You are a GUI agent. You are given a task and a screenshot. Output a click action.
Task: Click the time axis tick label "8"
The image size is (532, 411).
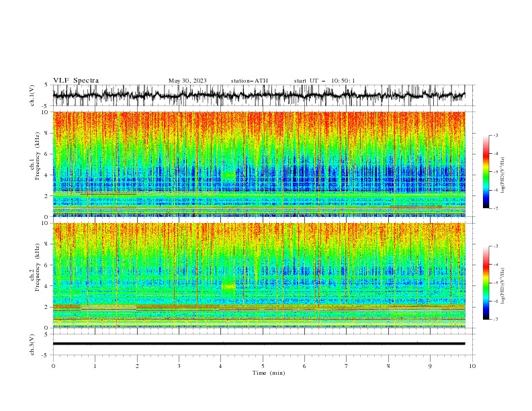click(x=388, y=366)
